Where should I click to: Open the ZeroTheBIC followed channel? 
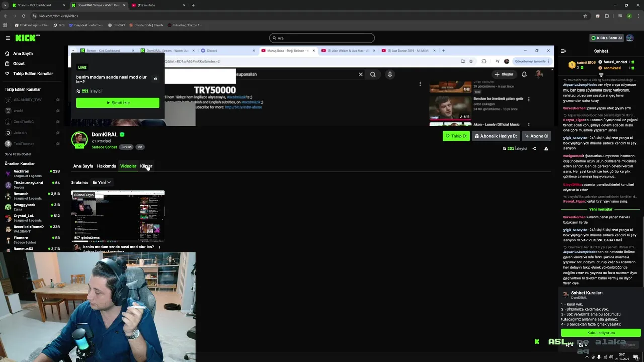point(32,122)
